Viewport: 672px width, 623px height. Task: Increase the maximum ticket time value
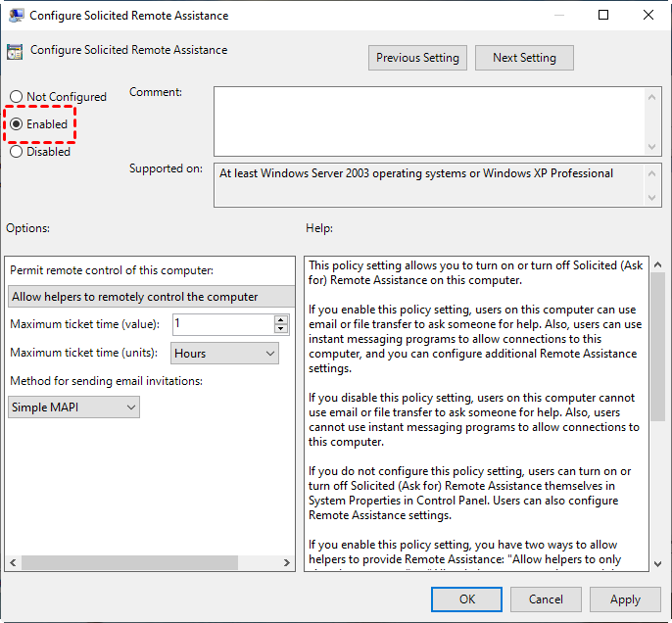click(282, 319)
